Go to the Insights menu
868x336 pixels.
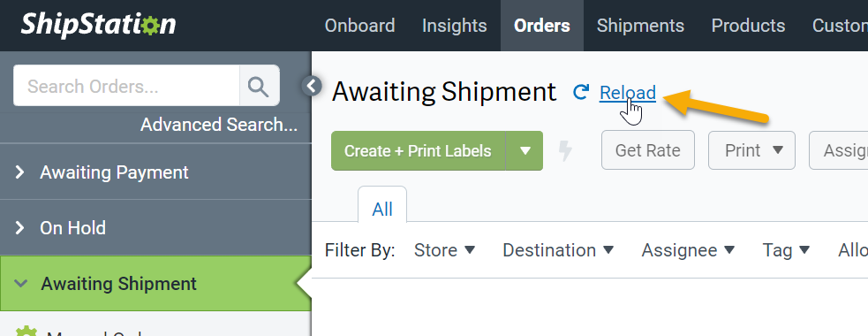455,26
